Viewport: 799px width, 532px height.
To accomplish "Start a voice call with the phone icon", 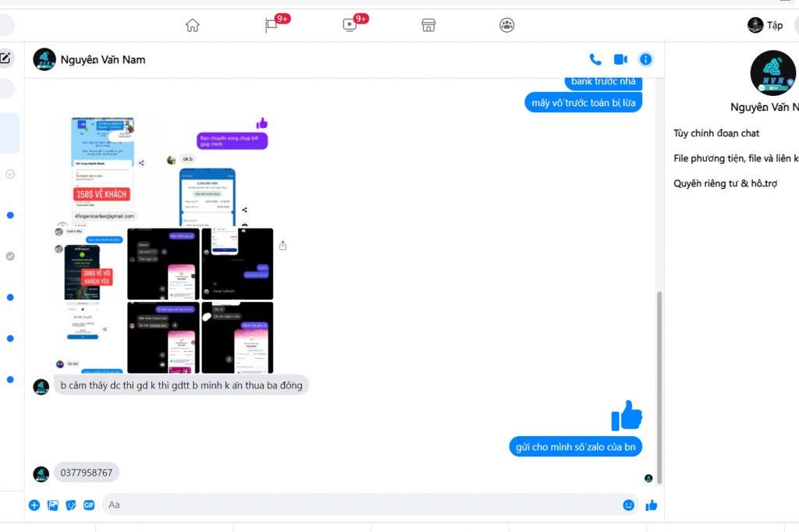I will 595,59.
